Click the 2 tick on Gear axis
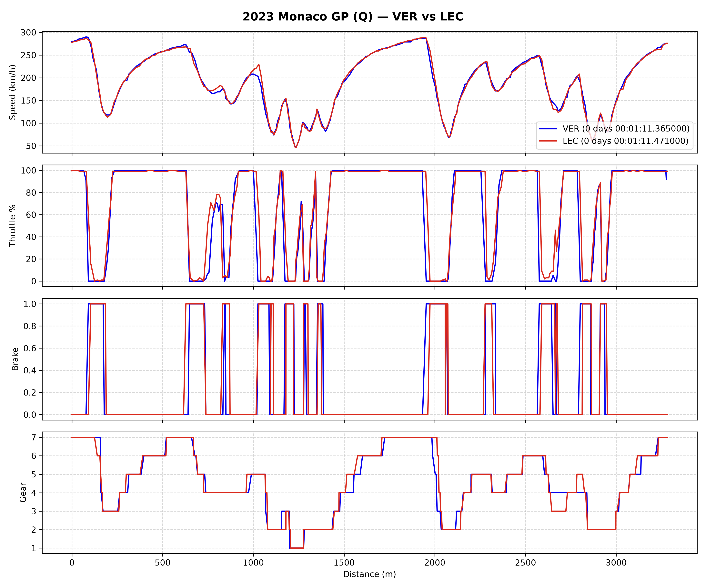 34,530
